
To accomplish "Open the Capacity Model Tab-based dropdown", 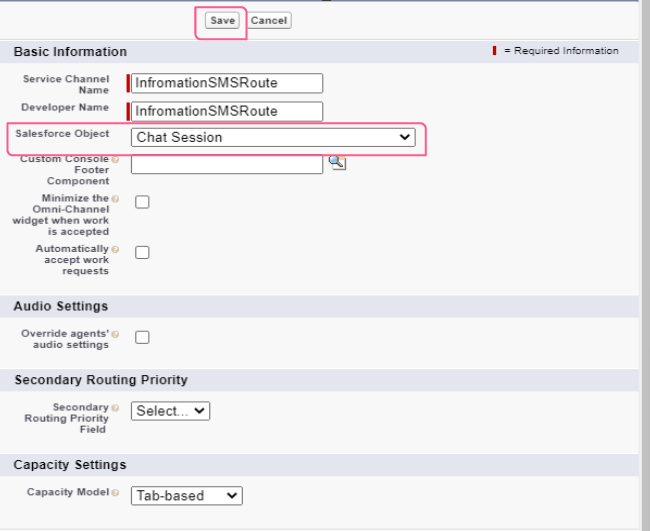I will (x=187, y=495).
